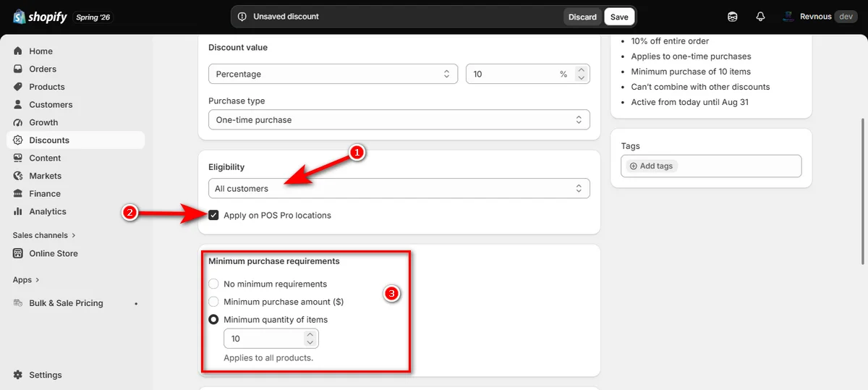Save the discount

pyautogui.click(x=619, y=17)
